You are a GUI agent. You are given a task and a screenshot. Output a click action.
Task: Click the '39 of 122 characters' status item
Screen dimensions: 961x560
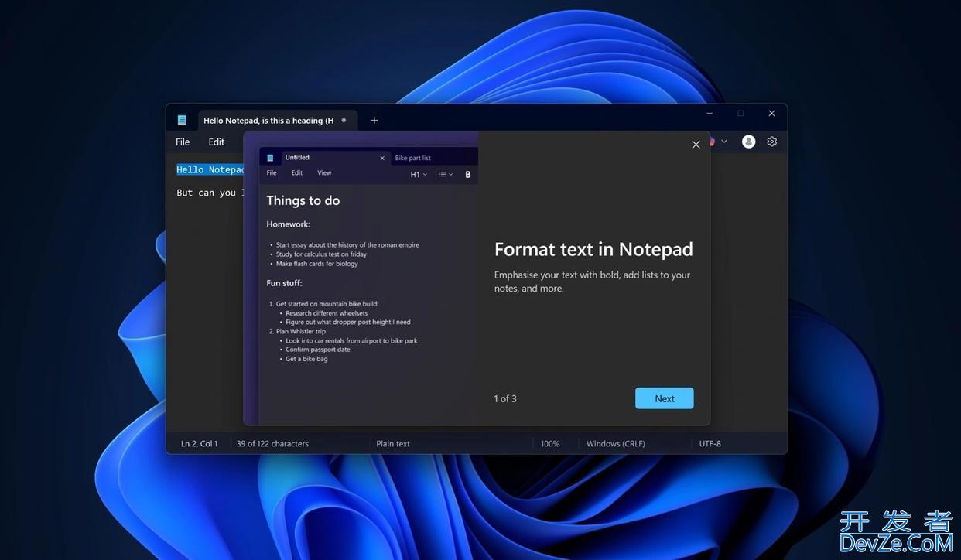(x=272, y=444)
